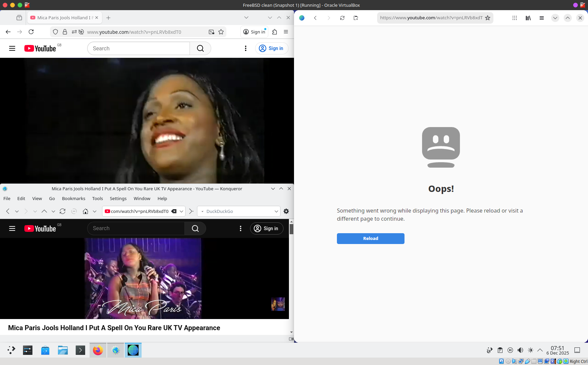This screenshot has width=588, height=365.
Task: Click Firefox's extensions puzzle-piece icon
Action: pyautogui.click(x=274, y=32)
